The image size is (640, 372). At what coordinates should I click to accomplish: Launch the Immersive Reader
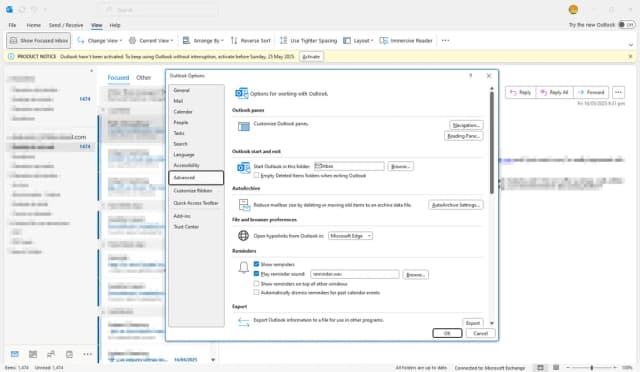pyautogui.click(x=406, y=40)
